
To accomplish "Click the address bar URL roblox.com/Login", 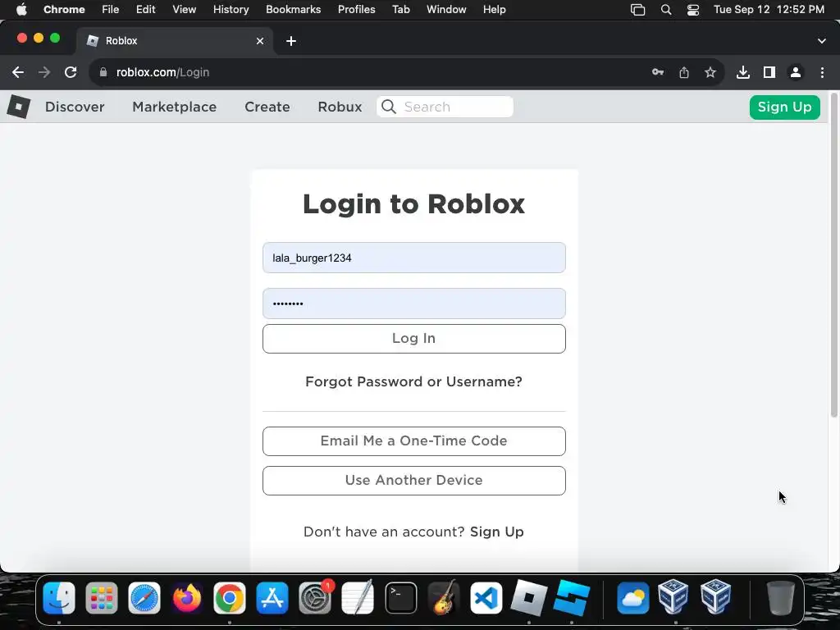I will pyautogui.click(x=163, y=72).
